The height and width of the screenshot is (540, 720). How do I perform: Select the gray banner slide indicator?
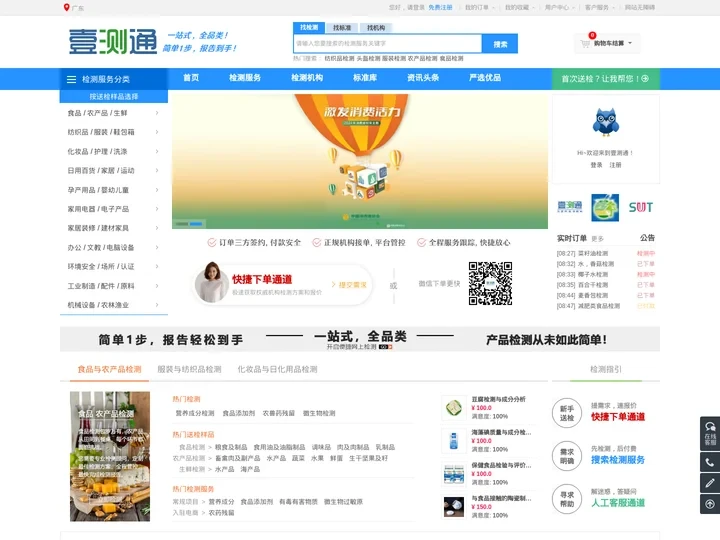point(182,224)
